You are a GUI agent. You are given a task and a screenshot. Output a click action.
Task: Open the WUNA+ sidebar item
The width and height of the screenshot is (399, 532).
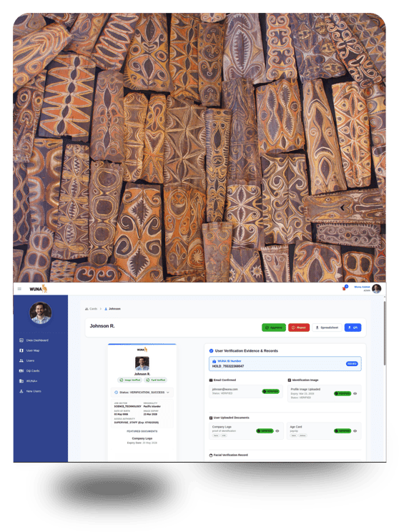pyautogui.click(x=28, y=380)
